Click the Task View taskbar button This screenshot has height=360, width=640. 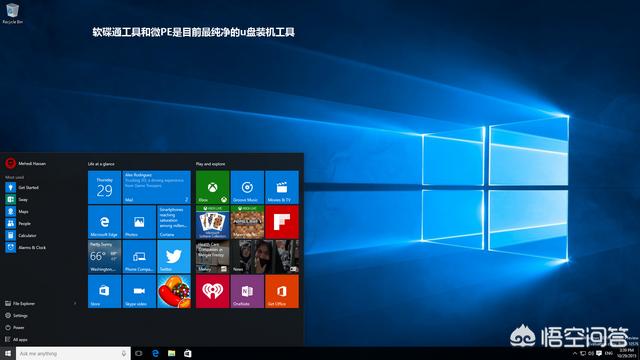click(139, 353)
